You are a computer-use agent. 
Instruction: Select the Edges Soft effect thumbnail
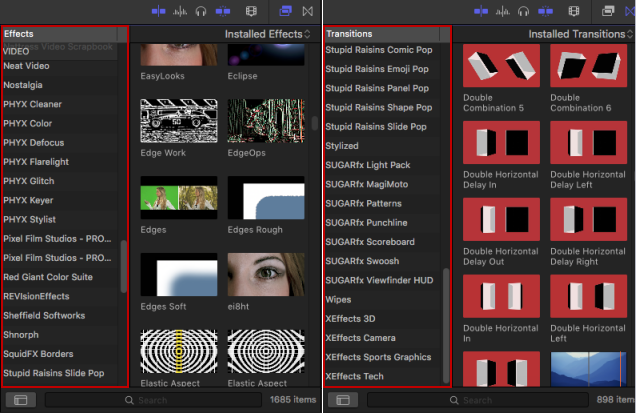click(x=179, y=275)
